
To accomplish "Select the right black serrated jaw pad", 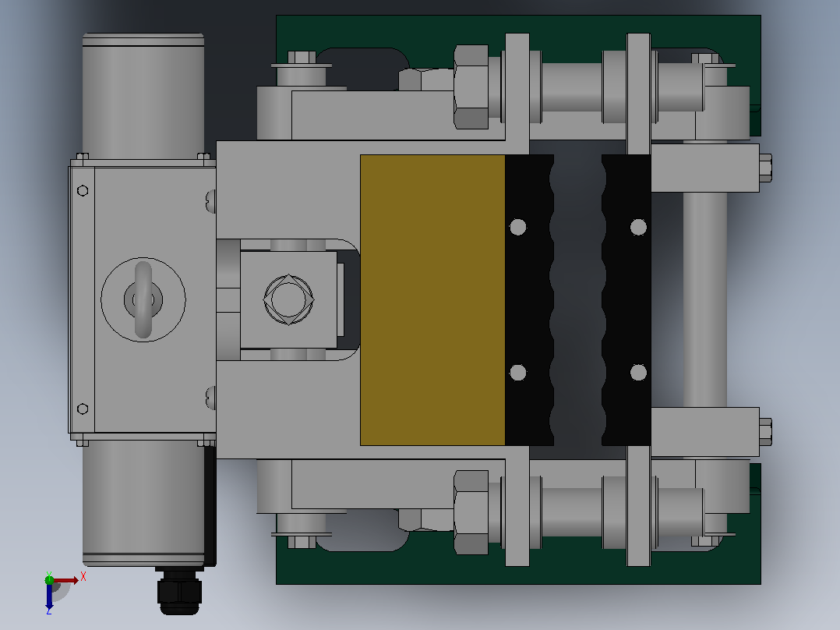I will pyautogui.click(x=626, y=300).
